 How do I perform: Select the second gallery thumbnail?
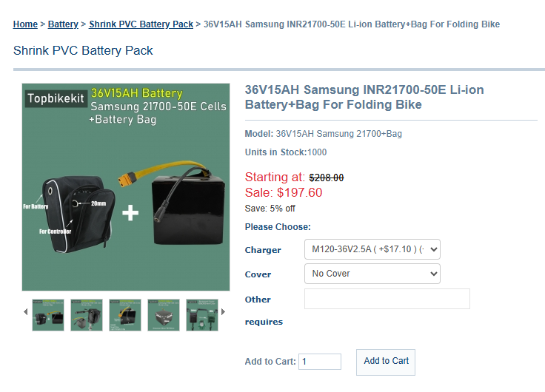[x=87, y=314]
